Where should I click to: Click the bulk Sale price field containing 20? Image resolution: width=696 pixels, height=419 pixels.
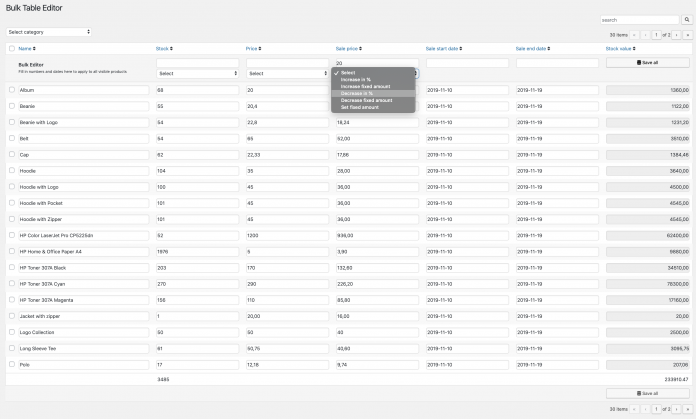click(x=377, y=63)
